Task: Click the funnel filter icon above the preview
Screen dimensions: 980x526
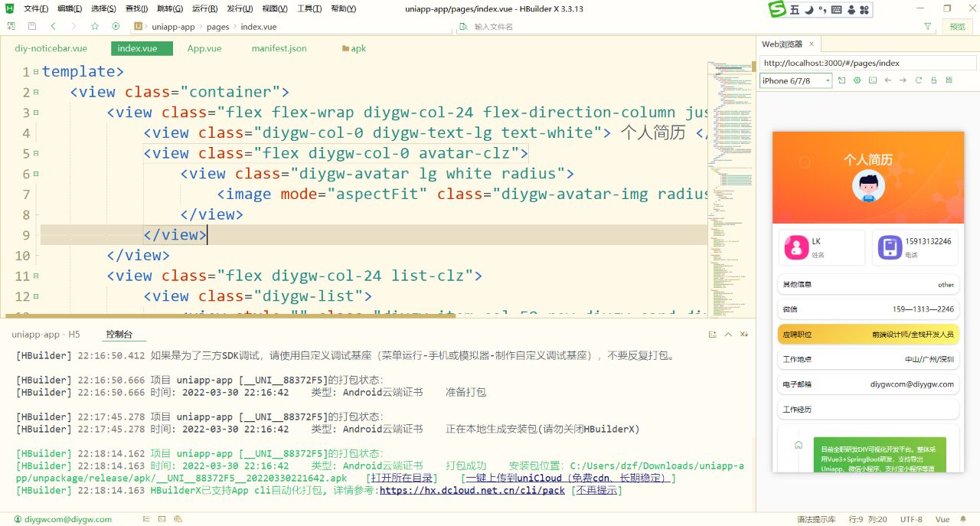Action: [x=927, y=25]
